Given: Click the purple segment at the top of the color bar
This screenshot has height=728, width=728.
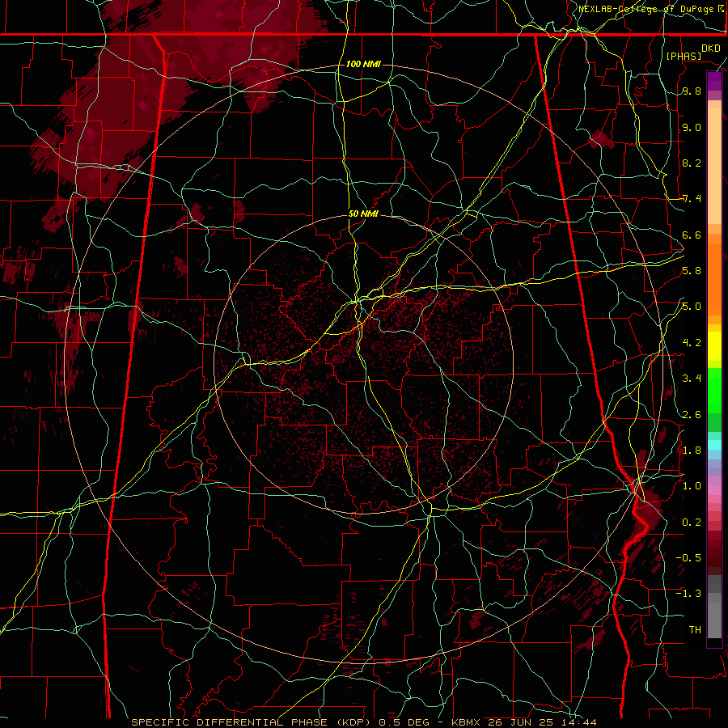Looking at the screenshot, I should pyautogui.click(x=714, y=81).
